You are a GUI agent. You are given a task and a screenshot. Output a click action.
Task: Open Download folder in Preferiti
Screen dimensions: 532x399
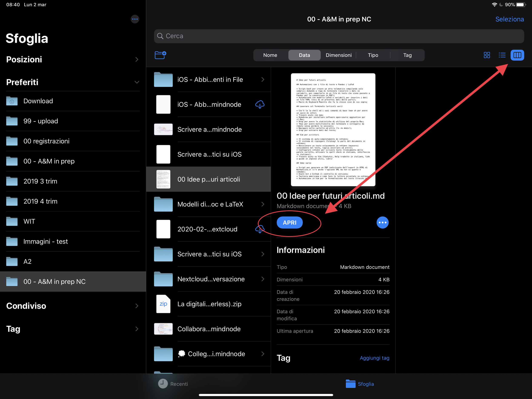38,101
